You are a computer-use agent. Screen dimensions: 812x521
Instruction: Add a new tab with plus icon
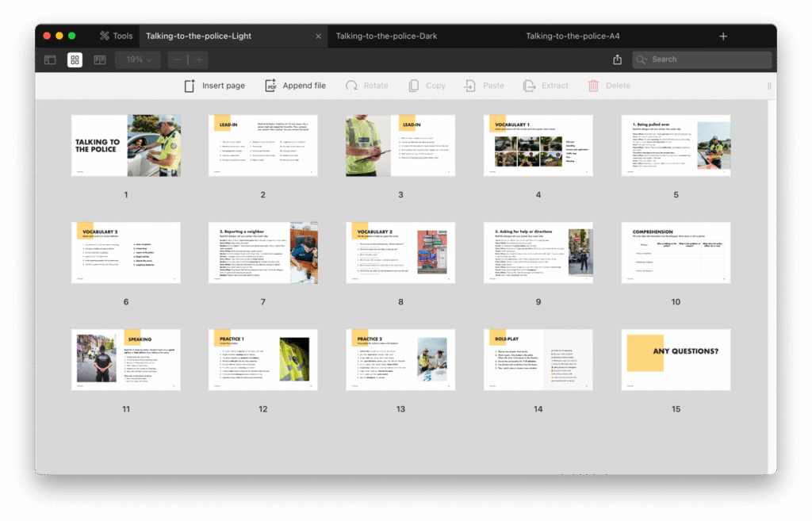[x=722, y=36]
